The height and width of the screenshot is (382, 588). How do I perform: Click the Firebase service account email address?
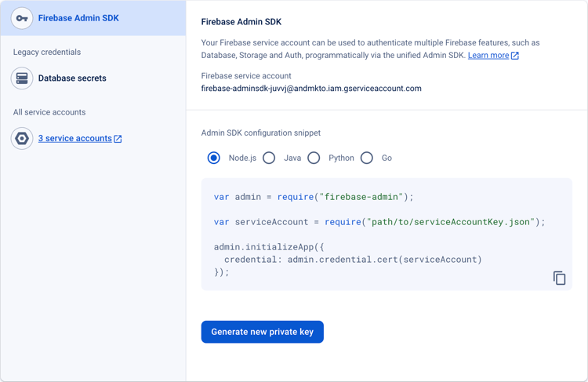coord(311,89)
